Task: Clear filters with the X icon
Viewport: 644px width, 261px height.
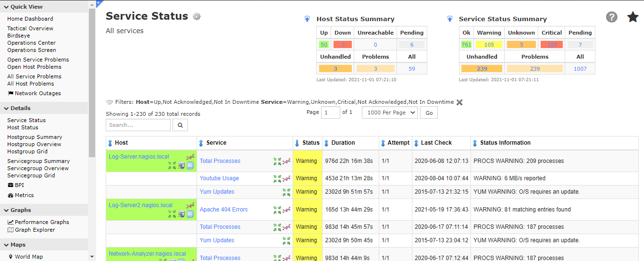Action: pyautogui.click(x=459, y=102)
